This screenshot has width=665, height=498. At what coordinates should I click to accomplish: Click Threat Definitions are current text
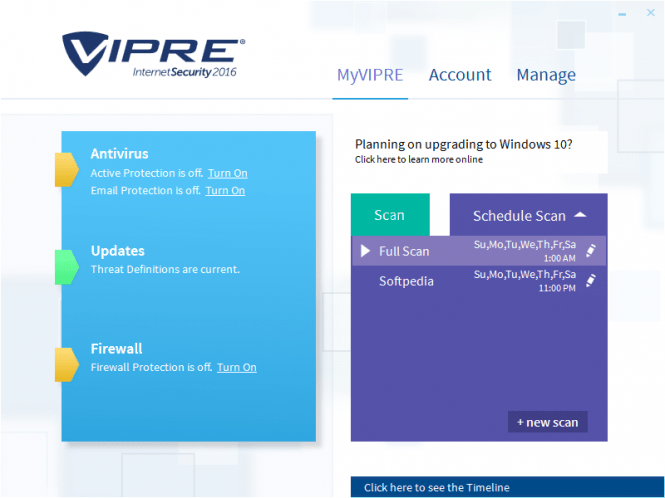click(165, 269)
